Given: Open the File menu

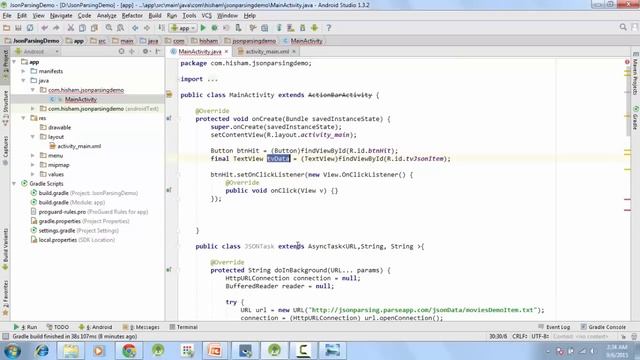Looking at the screenshot, I should [7, 16].
